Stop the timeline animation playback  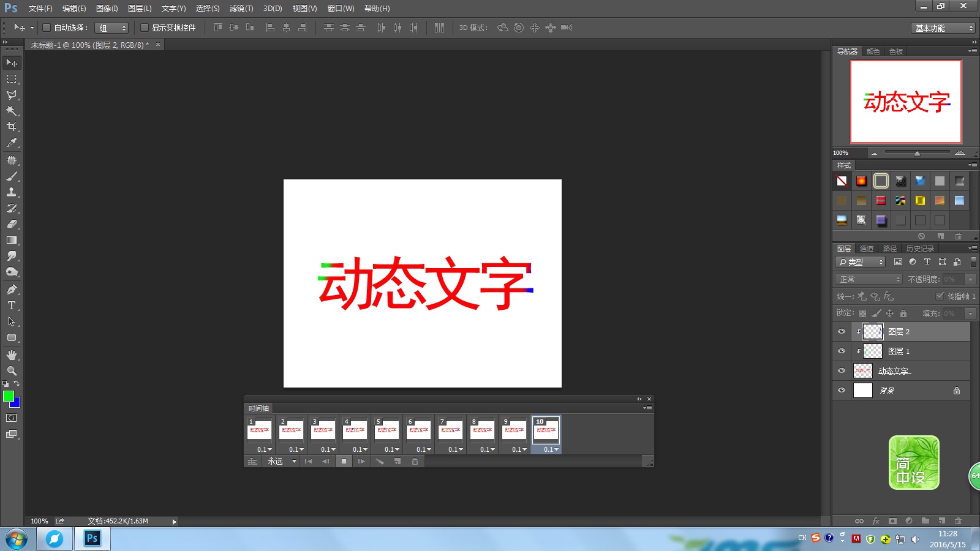(x=344, y=462)
